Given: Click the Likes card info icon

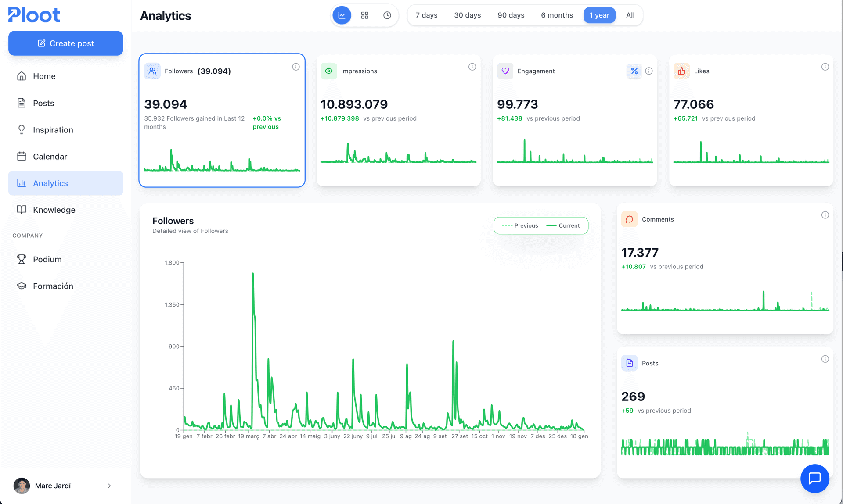Looking at the screenshot, I should click(825, 67).
